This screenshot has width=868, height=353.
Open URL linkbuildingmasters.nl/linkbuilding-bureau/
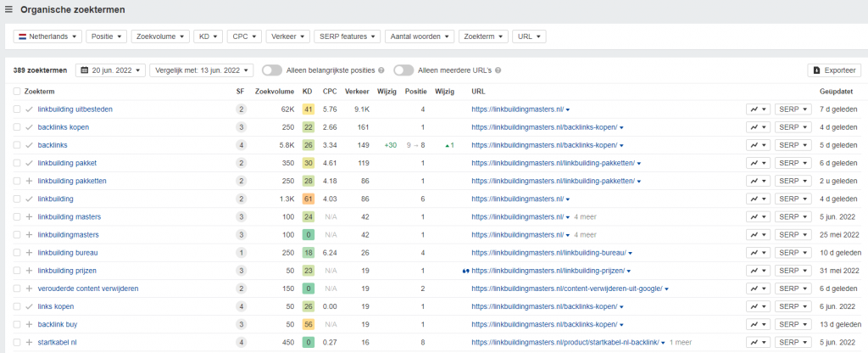click(x=548, y=253)
